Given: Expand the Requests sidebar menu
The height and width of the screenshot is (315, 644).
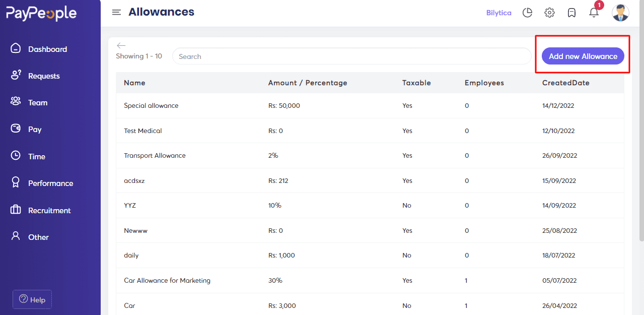Looking at the screenshot, I should [44, 76].
